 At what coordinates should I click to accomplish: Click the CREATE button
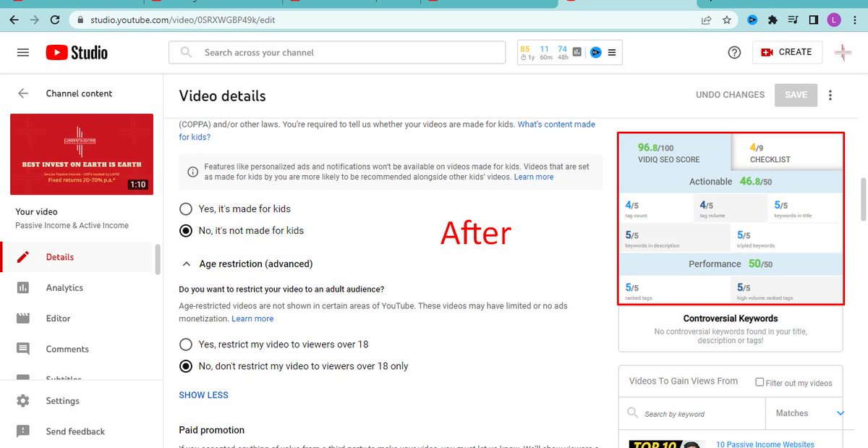click(787, 52)
